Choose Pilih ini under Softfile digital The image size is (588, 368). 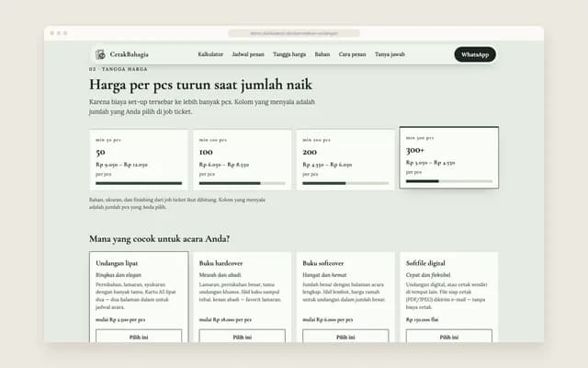point(449,337)
